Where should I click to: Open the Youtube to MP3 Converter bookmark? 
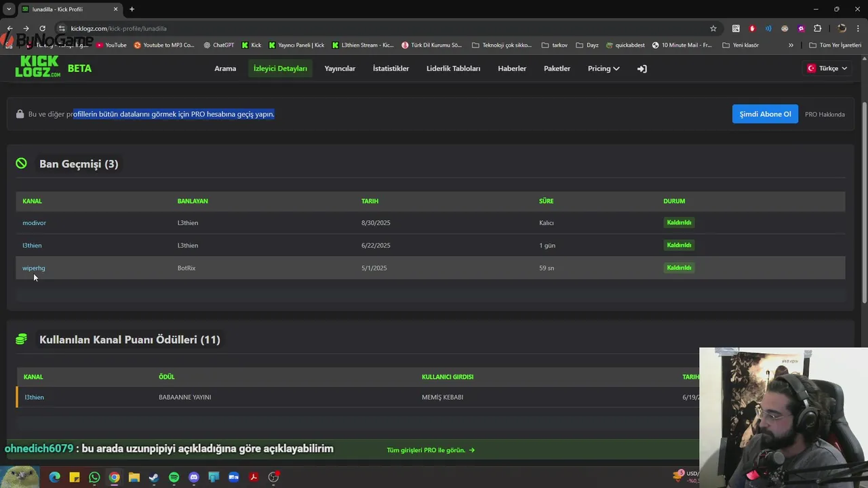click(x=165, y=45)
